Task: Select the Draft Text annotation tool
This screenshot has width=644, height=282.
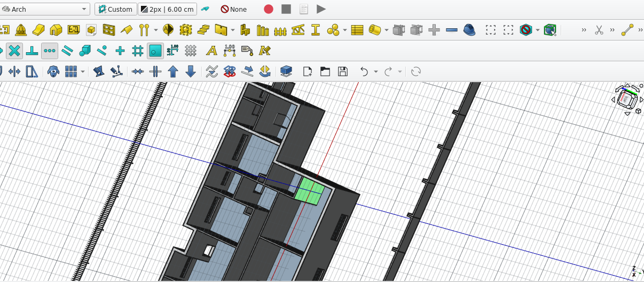Action: pos(212,51)
